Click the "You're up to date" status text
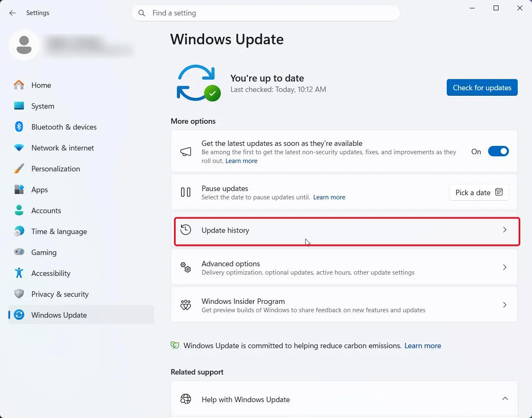Screen dimensions: 532x418 [267, 78]
